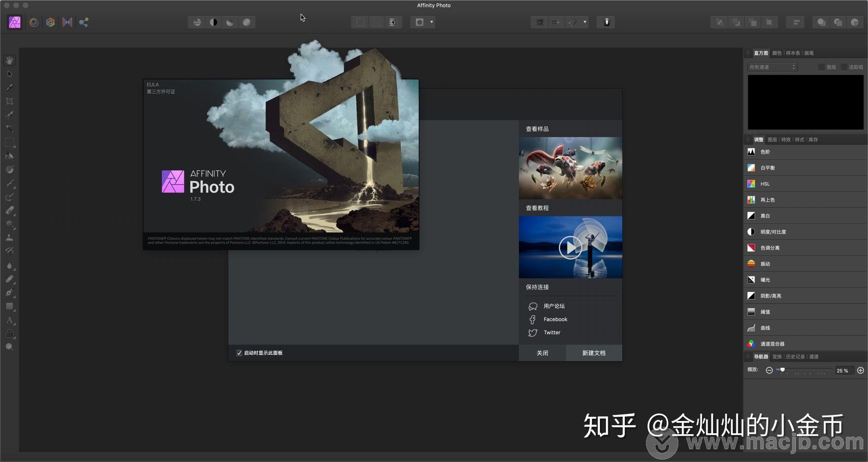
Task: Open the Twitter link
Action: pyautogui.click(x=552, y=332)
